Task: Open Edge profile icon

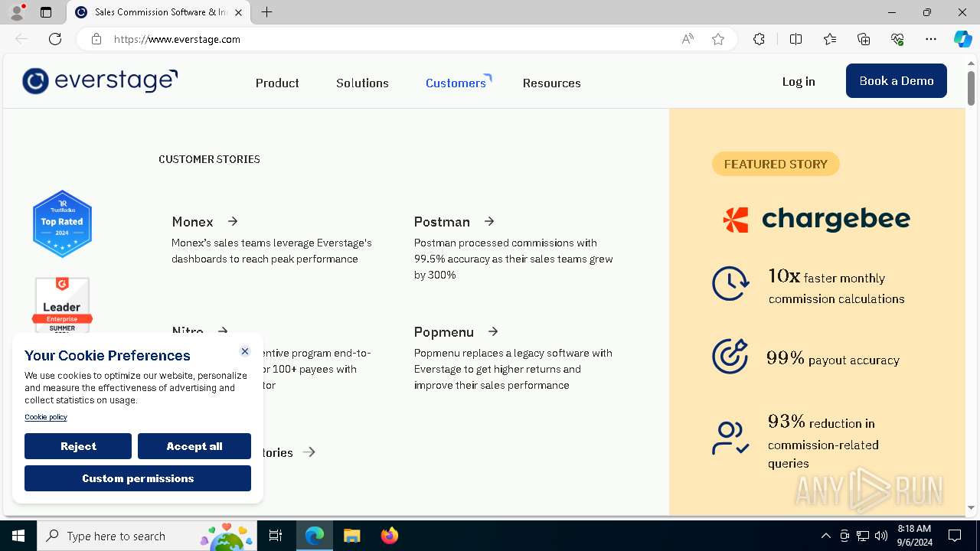Action: pyautogui.click(x=17, y=12)
